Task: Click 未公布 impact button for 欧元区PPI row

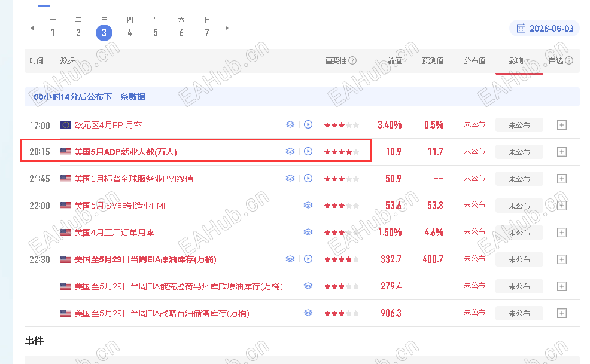Action: 519,125
